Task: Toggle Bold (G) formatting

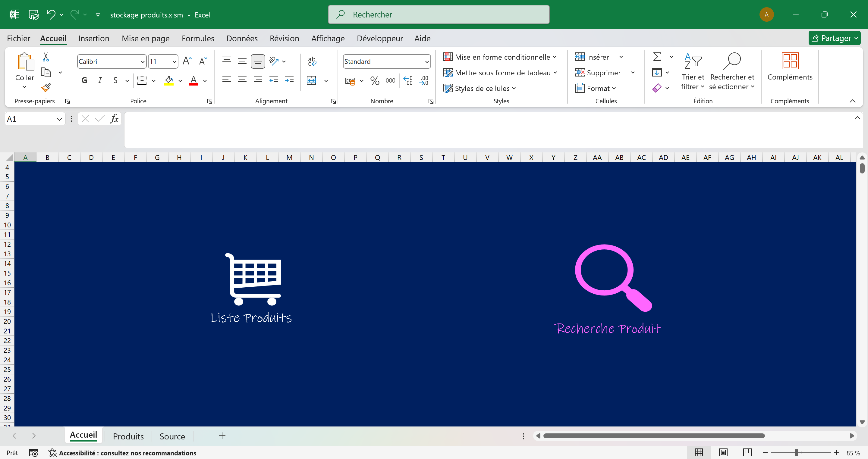Action: tap(84, 80)
